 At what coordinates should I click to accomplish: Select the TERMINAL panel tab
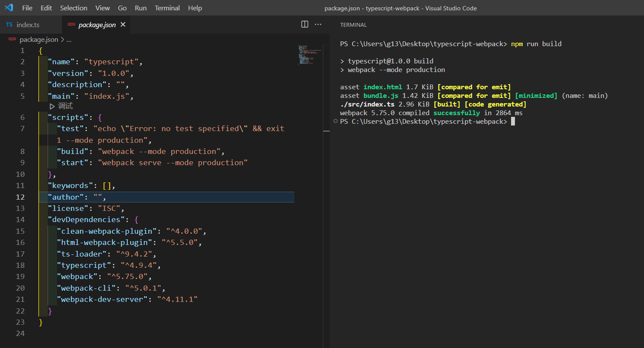[354, 25]
